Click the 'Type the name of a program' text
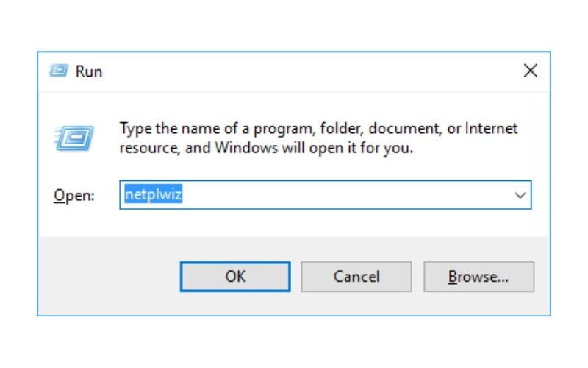 click(x=215, y=129)
